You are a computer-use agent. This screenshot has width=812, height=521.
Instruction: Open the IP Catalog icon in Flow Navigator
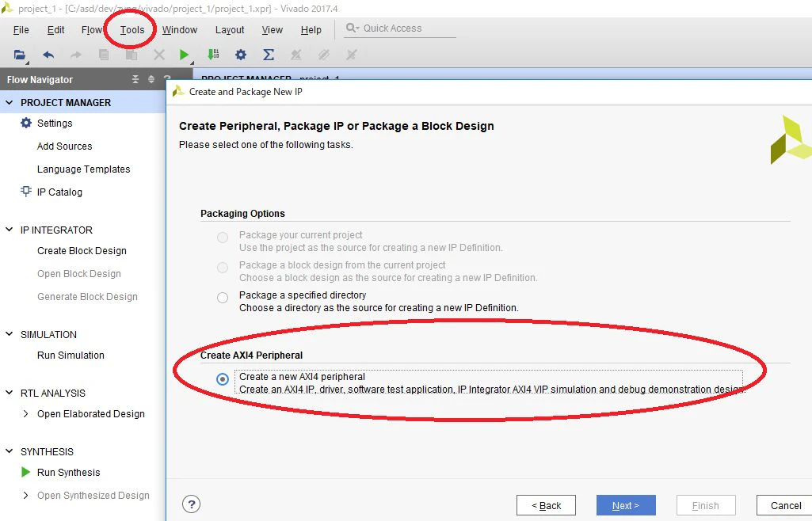pyautogui.click(x=26, y=192)
